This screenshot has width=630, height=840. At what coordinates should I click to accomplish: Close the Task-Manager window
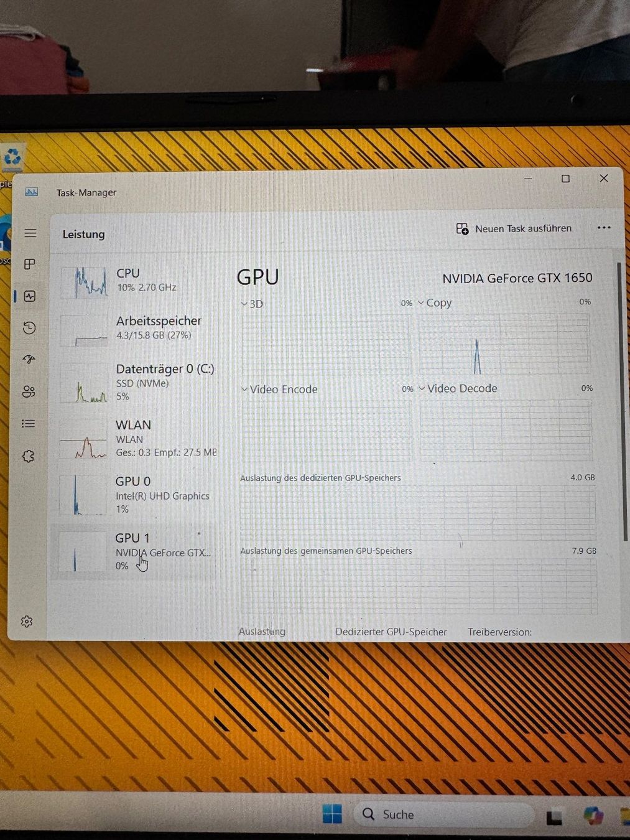tap(603, 178)
